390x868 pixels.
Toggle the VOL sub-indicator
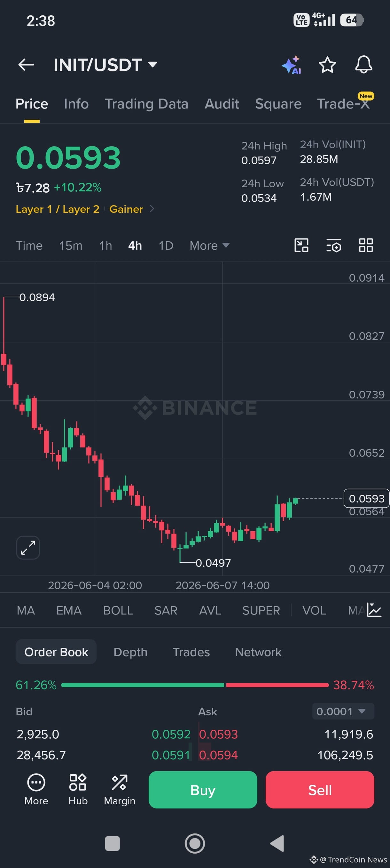coord(314,610)
